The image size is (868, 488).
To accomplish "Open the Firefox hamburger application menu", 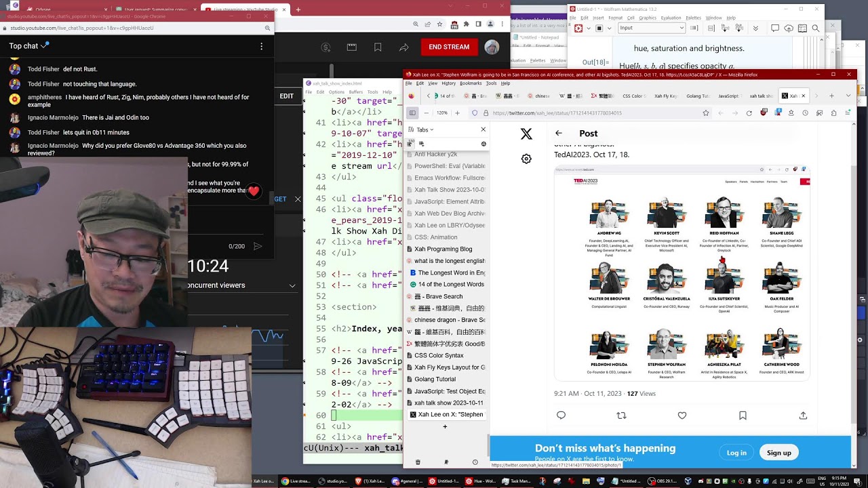I will point(848,113).
